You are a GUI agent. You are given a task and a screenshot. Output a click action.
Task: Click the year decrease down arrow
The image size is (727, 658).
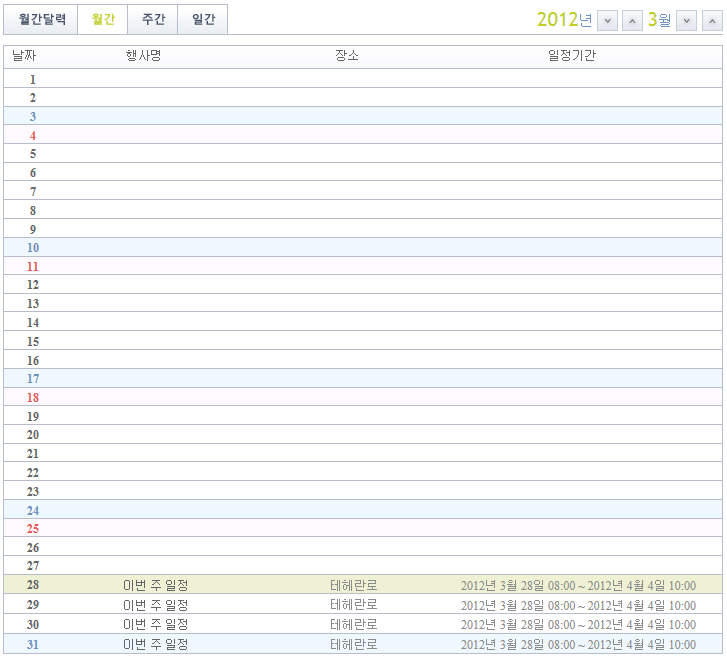pos(607,21)
